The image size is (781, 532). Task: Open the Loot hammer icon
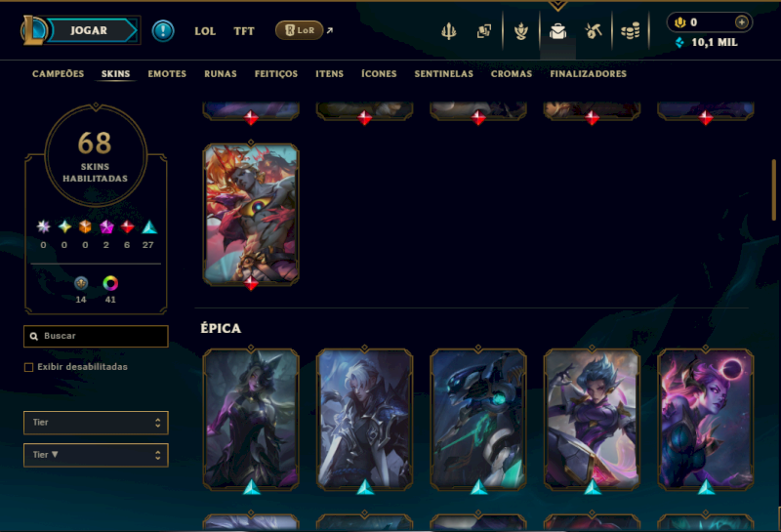click(594, 31)
